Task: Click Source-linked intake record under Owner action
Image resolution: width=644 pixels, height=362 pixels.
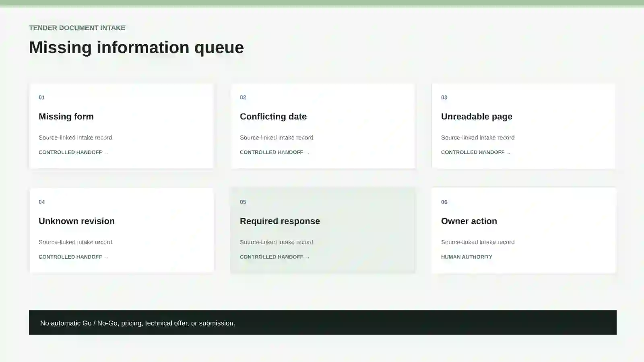Action: point(478,242)
